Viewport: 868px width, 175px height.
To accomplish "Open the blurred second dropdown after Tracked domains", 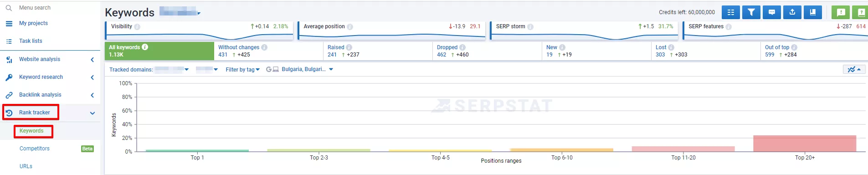I will (207, 70).
